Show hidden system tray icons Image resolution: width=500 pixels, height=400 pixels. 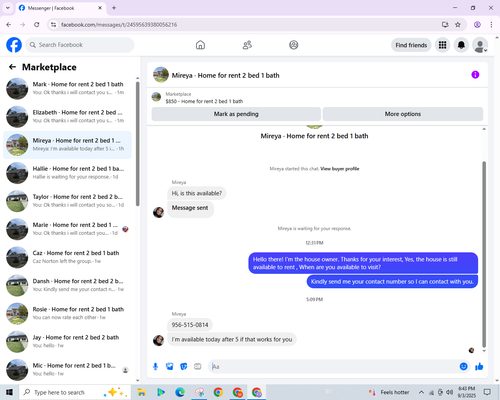(x=421, y=392)
